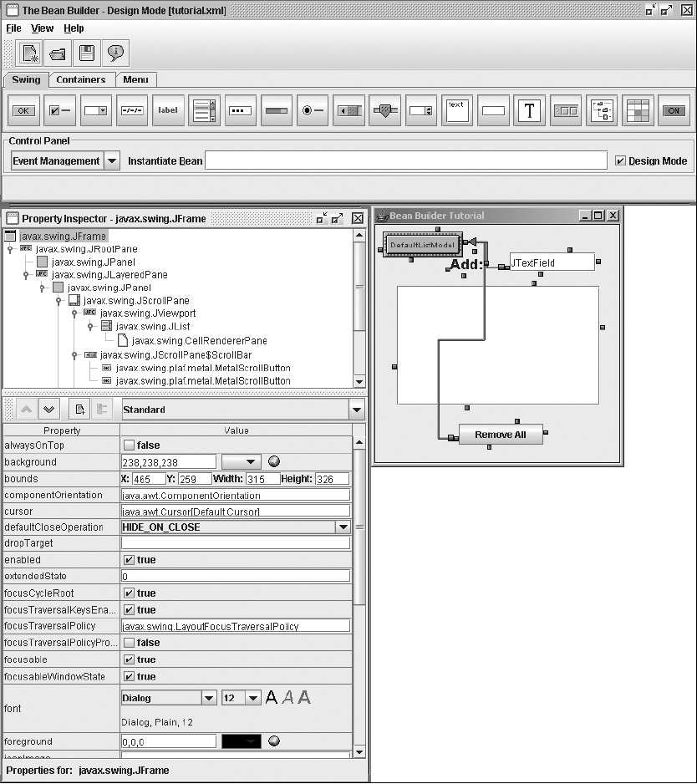The height and width of the screenshot is (784, 697).
Task: Select the label bean
Action: coord(168,110)
